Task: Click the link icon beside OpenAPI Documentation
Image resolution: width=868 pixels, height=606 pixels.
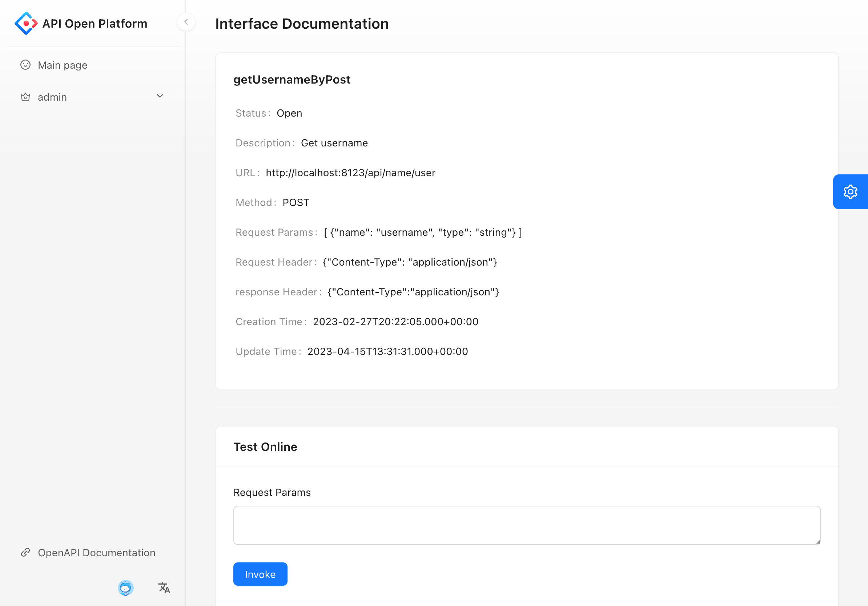Action: click(25, 553)
